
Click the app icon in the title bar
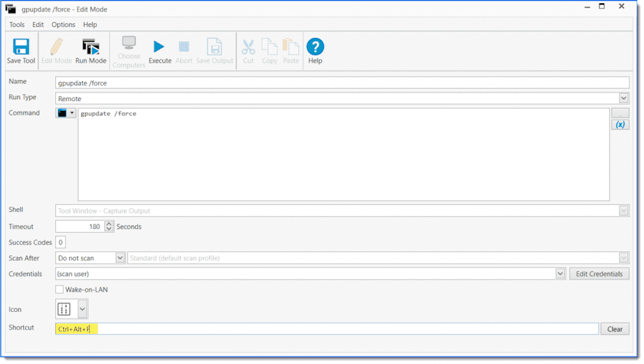[x=10, y=8]
